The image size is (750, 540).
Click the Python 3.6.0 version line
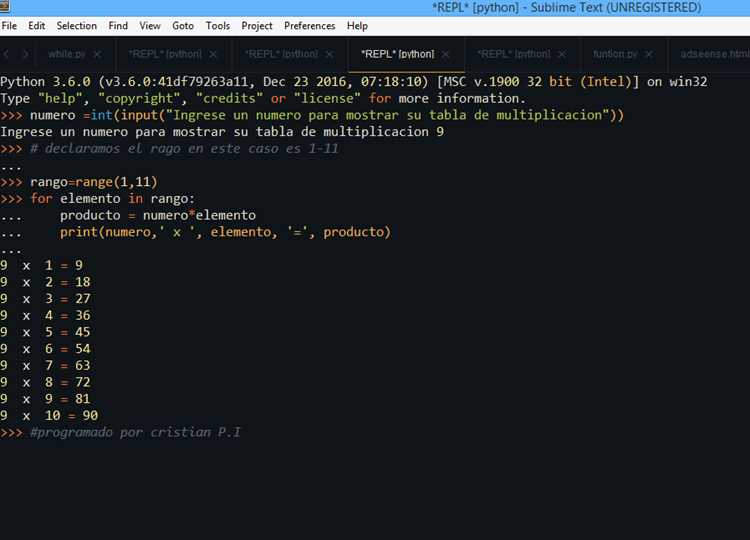point(353,82)
